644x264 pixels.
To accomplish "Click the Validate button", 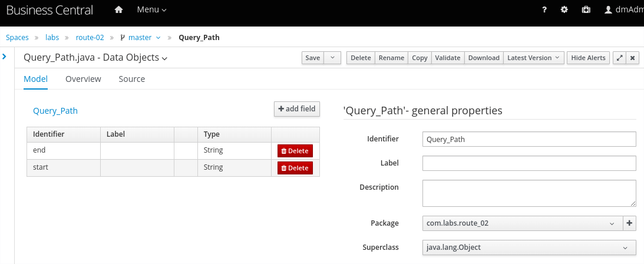I will pyautogui.click(x=447, y=58).
